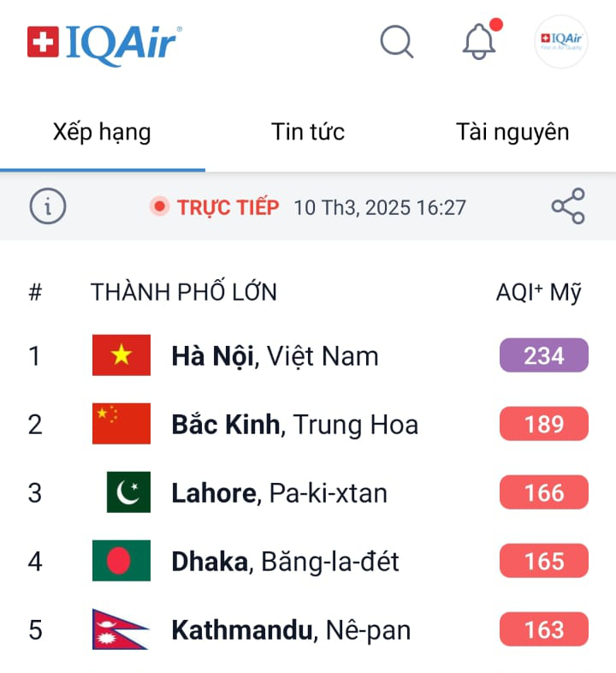Open the notifications bell
616x673 pixels.
point(479,41)
